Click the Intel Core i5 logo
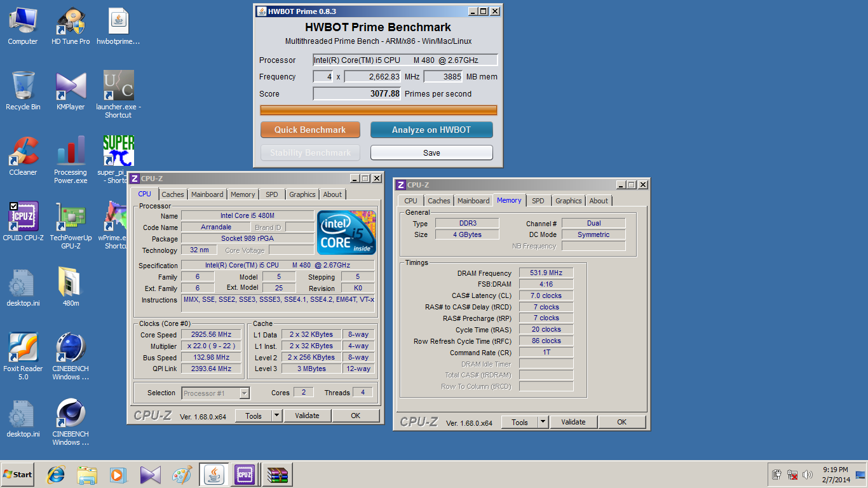 [346, 233]
